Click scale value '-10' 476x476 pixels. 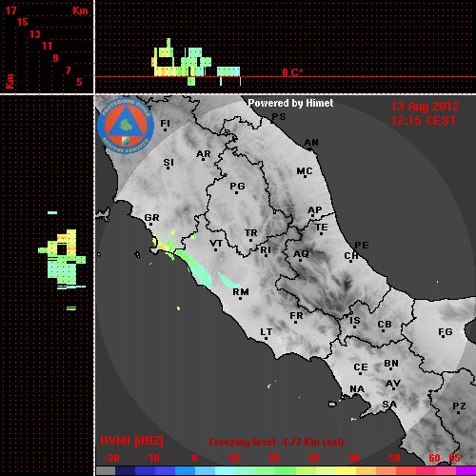pyautogui.click(x=151, y=458)
